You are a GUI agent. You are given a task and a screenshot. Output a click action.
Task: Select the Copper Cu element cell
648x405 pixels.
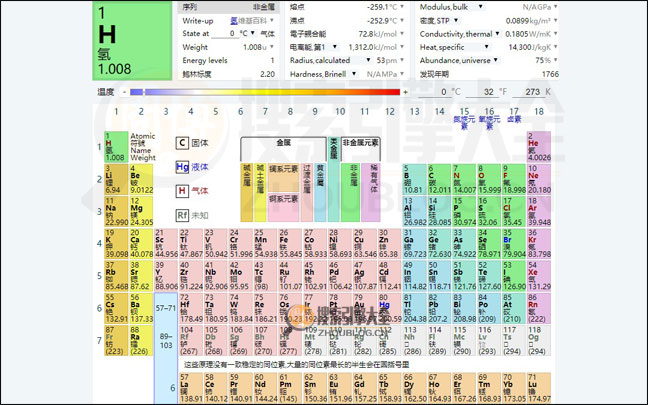pos(365,243)
